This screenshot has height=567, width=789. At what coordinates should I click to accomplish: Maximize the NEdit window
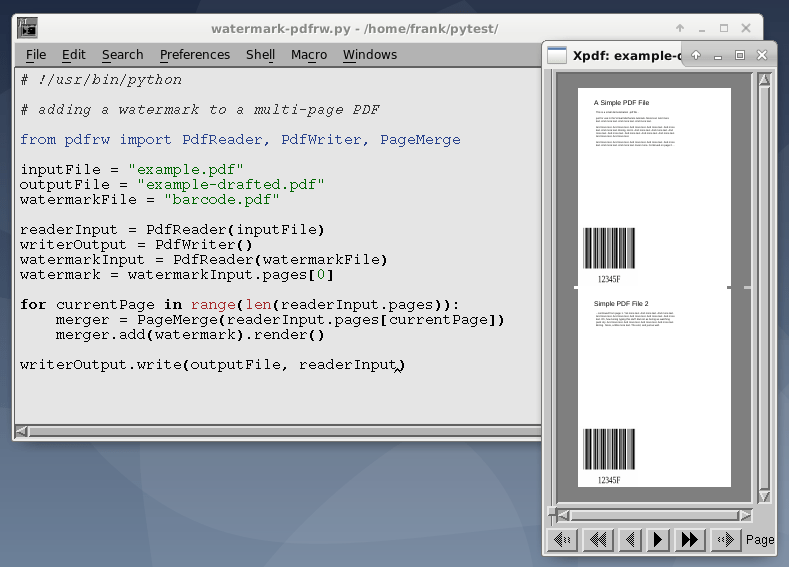[x=724, y=28]
